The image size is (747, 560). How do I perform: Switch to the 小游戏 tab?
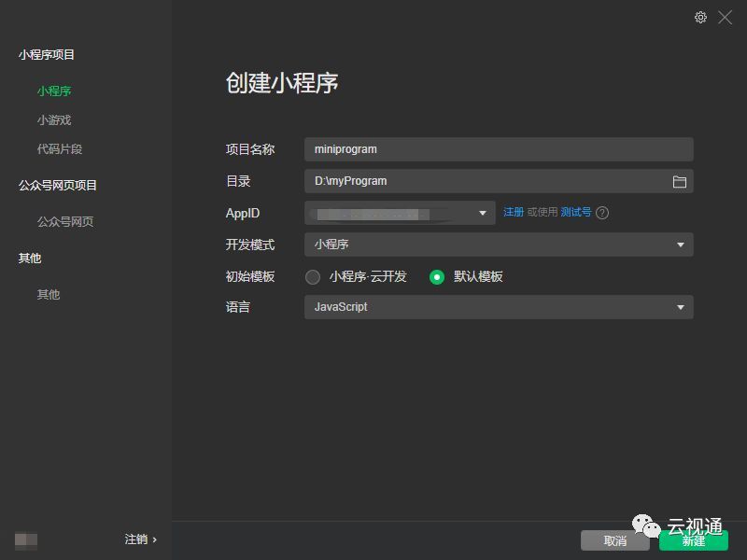pos(53,119)
